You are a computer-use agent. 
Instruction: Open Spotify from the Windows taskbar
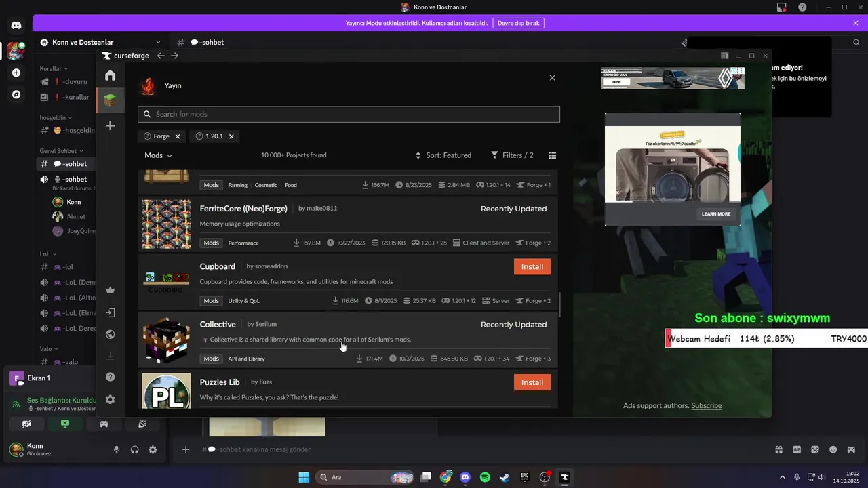tap(485, 477)
